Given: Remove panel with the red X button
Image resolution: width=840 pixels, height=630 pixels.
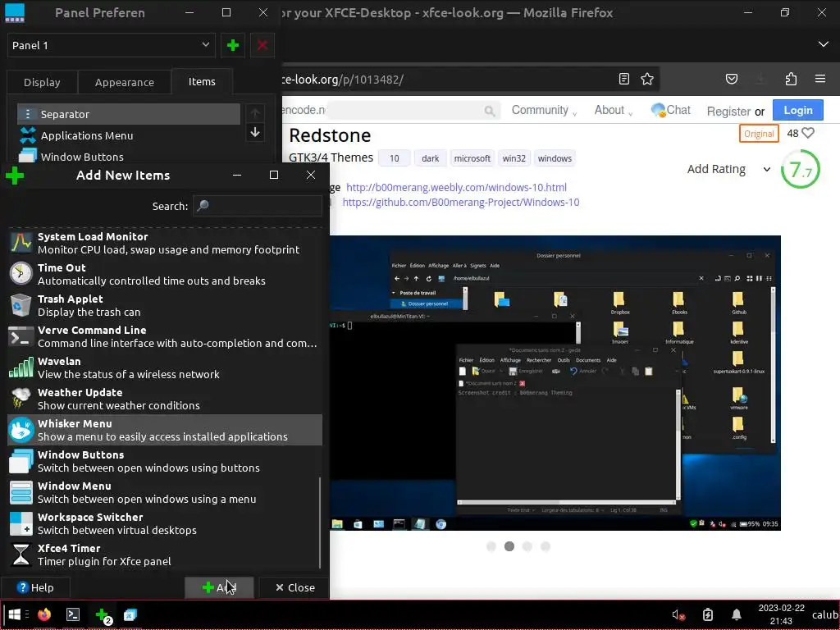Looking at the screenshot, I should click(262, 46).
